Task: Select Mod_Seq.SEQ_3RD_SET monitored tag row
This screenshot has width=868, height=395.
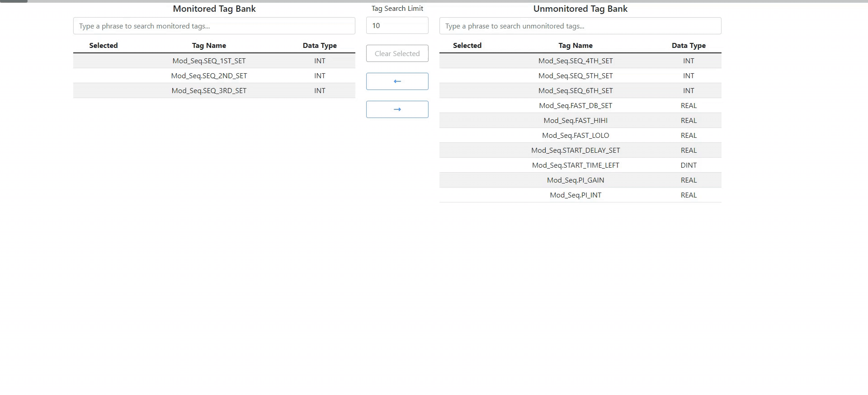Action: (x=214, y=90)
